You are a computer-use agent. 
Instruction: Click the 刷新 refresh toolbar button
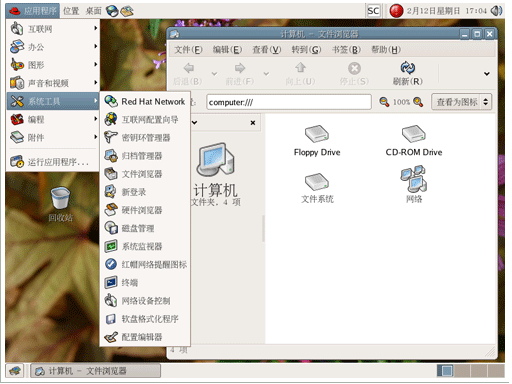[407, 73]
